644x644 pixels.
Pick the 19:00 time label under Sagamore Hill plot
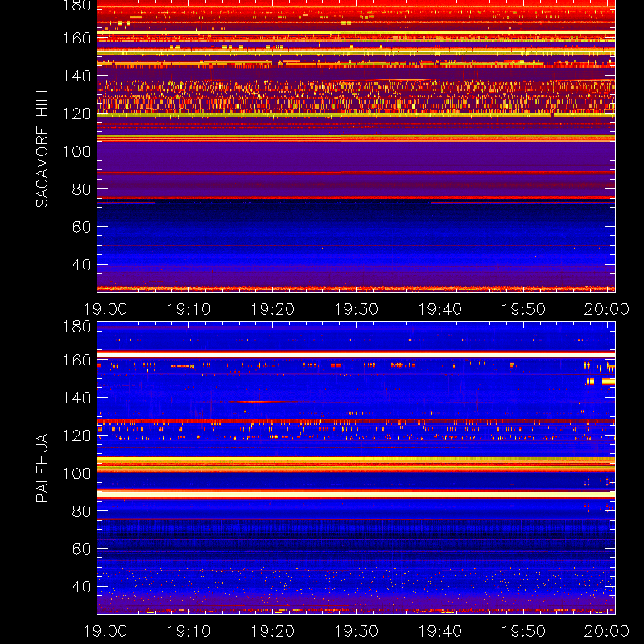click(105, 309)
